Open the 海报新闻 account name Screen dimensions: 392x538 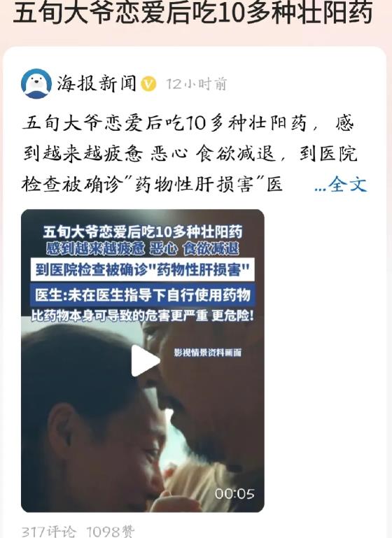97,83
